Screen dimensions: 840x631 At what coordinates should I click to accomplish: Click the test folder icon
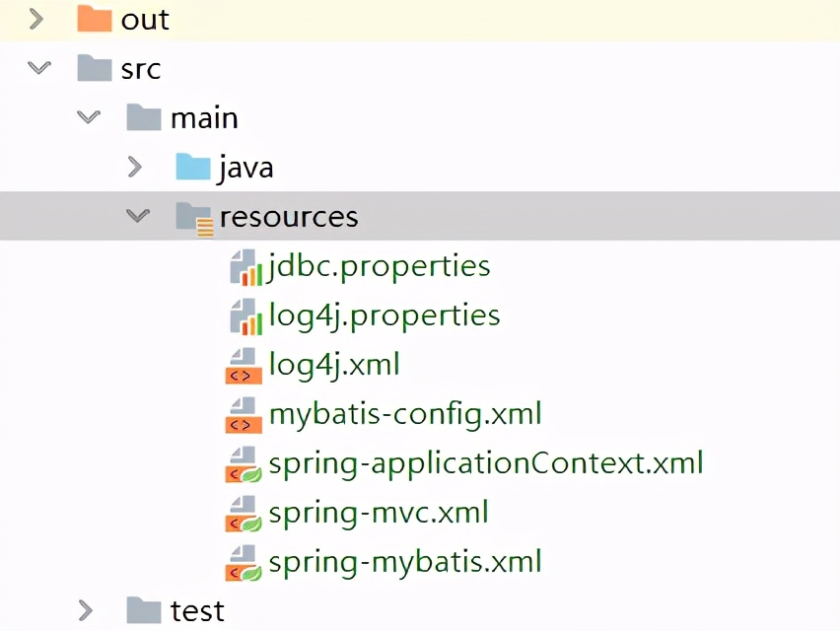tap(144, 610)
